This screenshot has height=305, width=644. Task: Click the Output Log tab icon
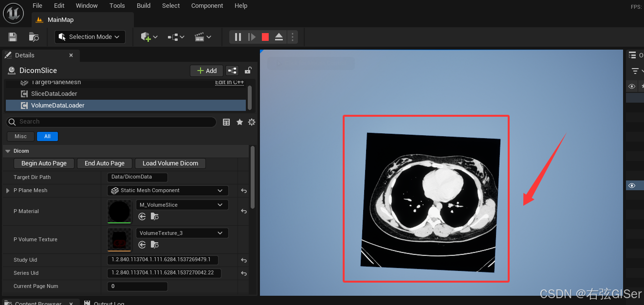(x=87, y=303)
